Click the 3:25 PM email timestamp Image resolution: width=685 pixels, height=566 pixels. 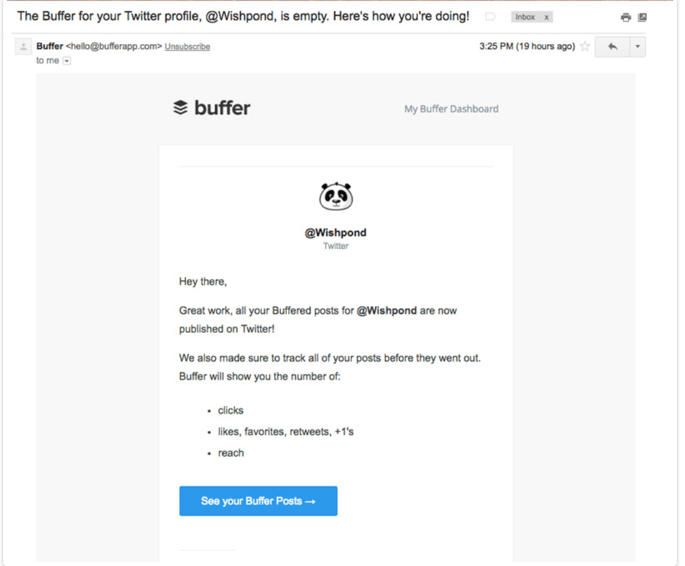tap(527, 46)
